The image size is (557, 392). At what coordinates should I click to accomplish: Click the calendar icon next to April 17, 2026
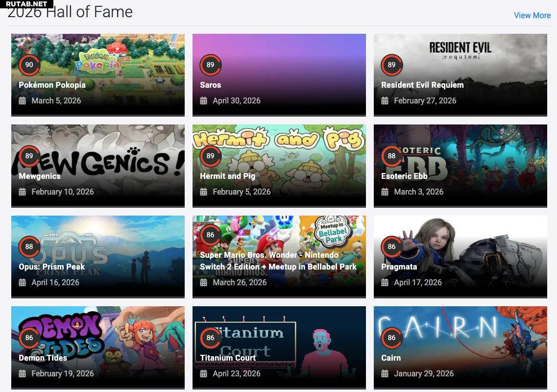click(x=385, y=283)
